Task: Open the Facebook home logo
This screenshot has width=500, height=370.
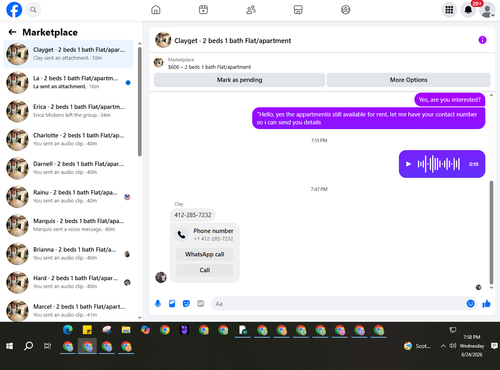Action: pyautogui.click(x=14, y=10)
